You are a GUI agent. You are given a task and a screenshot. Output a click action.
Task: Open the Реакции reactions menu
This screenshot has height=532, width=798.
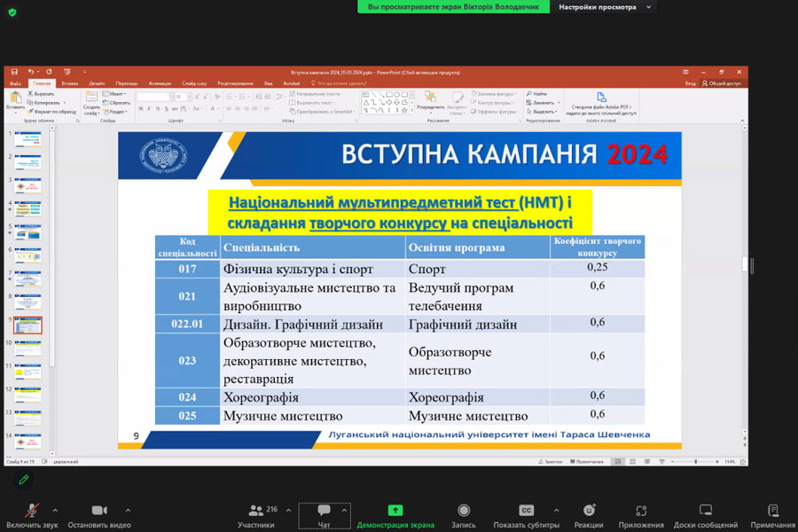click(589, 514)
